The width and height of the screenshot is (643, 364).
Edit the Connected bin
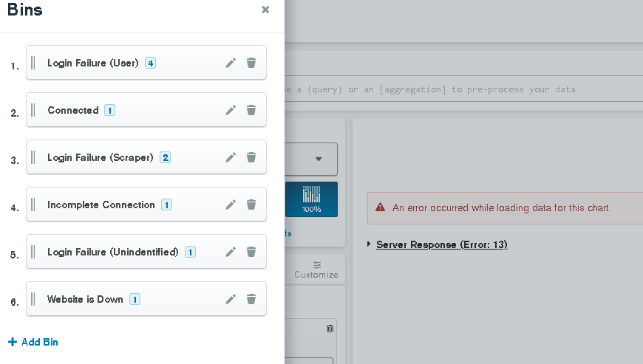(x=231, y=111)
